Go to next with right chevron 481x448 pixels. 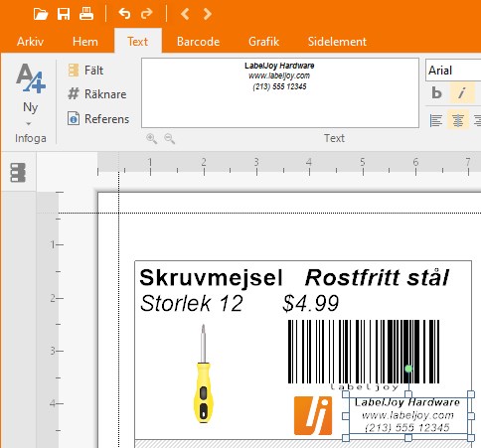tap(207, 14)
